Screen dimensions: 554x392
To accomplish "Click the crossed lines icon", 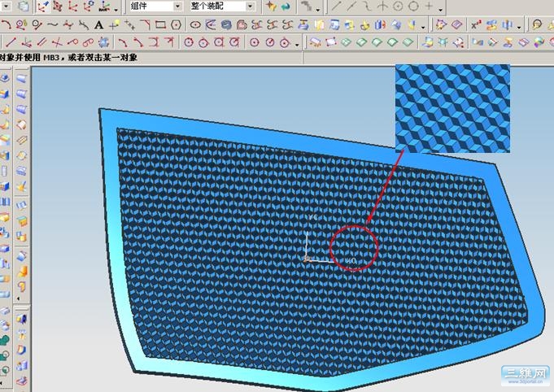I will [x=57, y=43].
